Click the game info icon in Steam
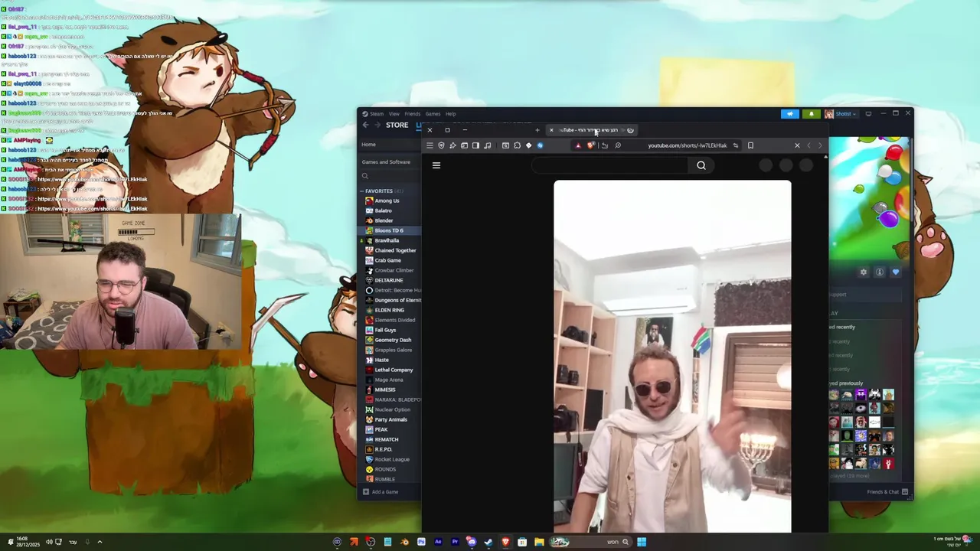This screenshot has height=551, width=980. coord(880,272)
